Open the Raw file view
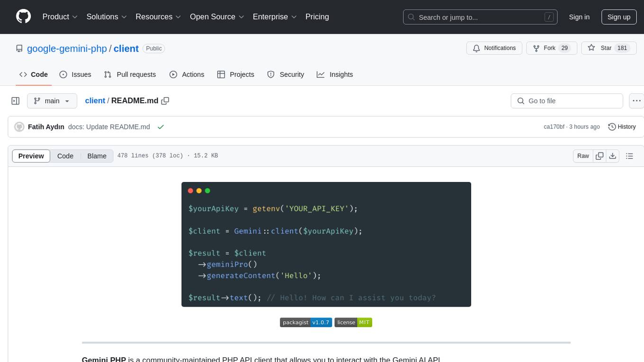 pos(583,156)
